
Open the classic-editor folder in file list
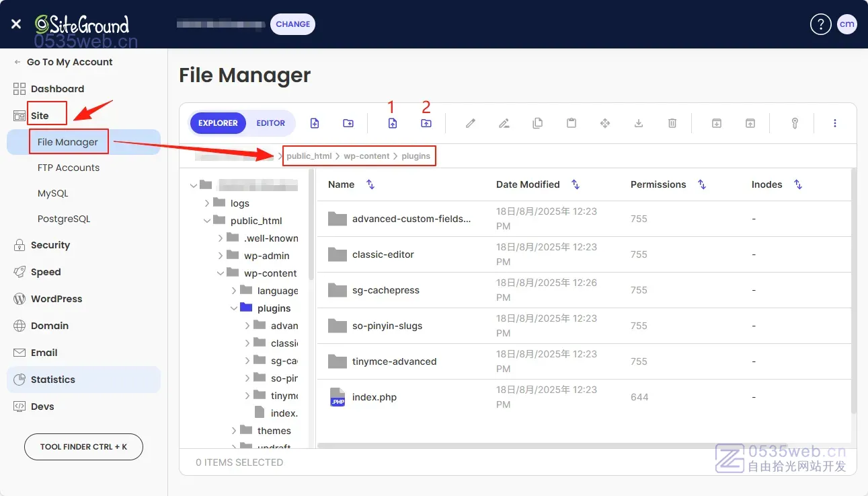pos(383,254)
